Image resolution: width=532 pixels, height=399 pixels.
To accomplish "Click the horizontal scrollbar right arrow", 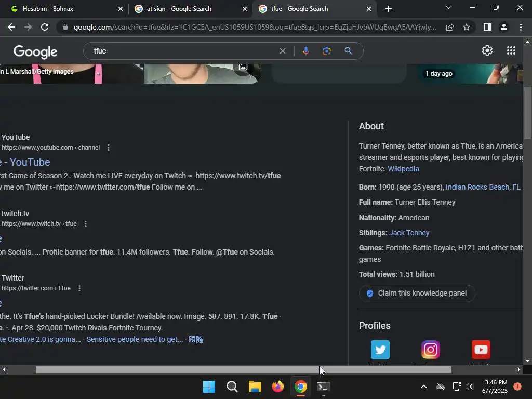I will pos(519,370).
